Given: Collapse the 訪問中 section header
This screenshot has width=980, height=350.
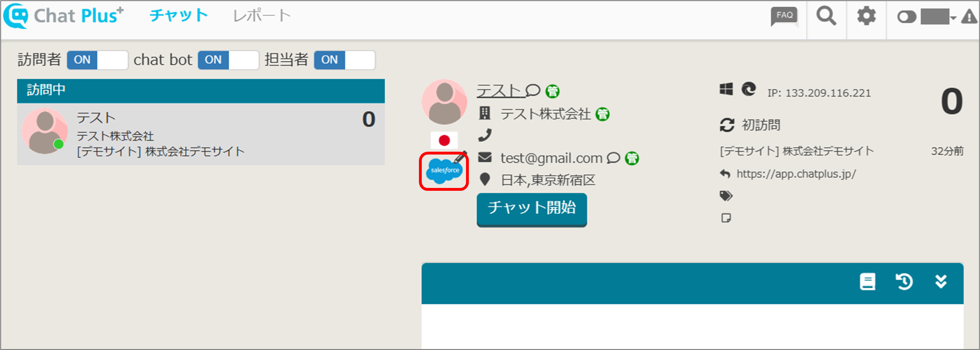Looking at the screenshot, I should [201, 90].
